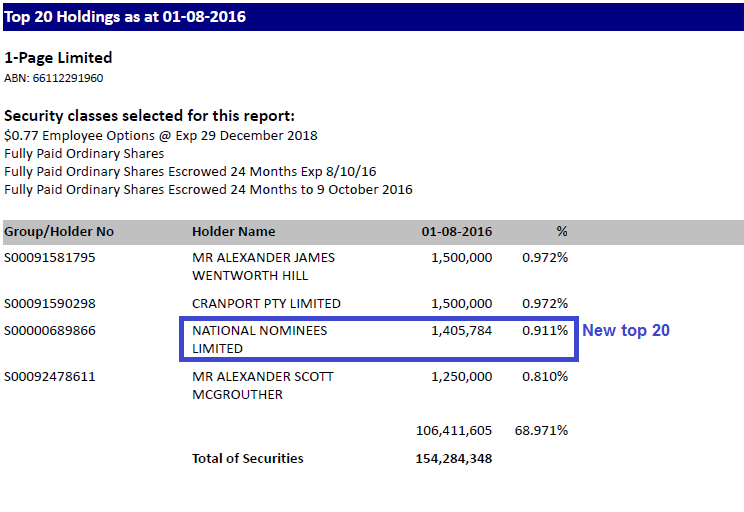744x512 pixels.
Task: Click the '01-08-2016' column header
Action: click(456, 232)
